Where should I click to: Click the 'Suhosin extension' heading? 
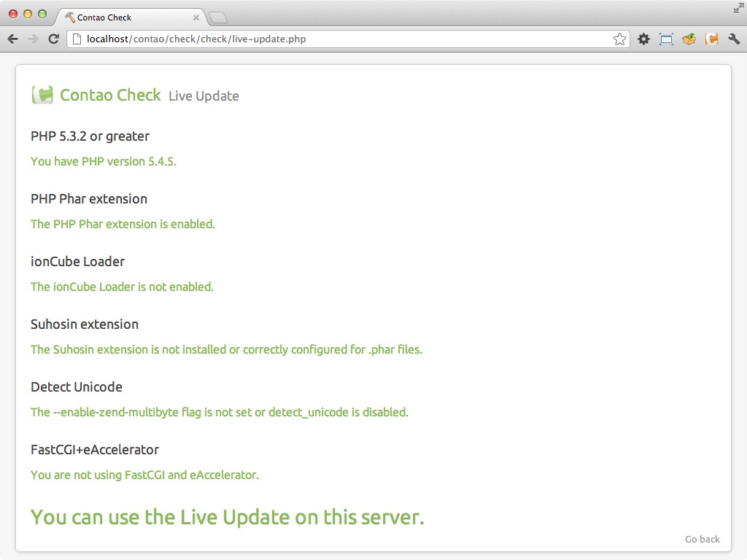pyautogui.click(x=85, y=324)
